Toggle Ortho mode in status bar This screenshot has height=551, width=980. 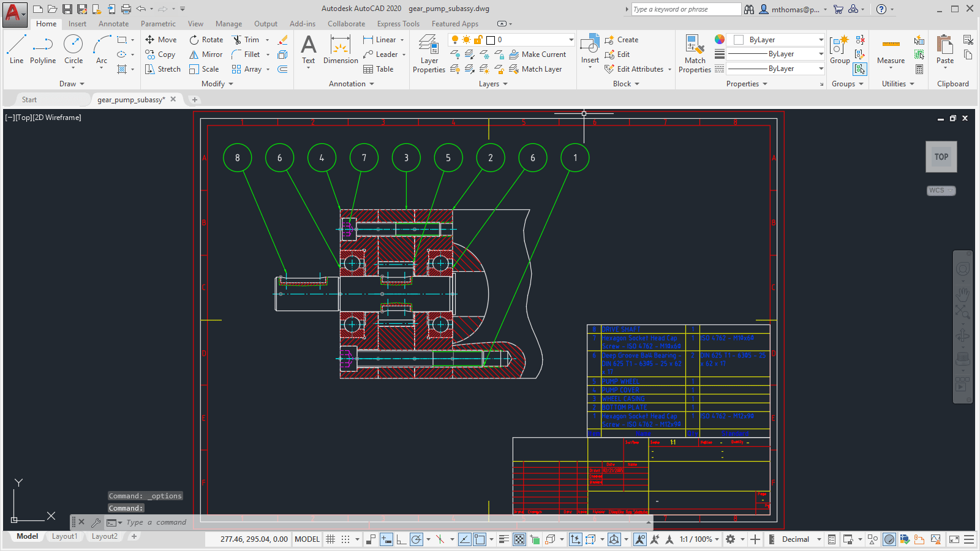click(x=401, y=539)
